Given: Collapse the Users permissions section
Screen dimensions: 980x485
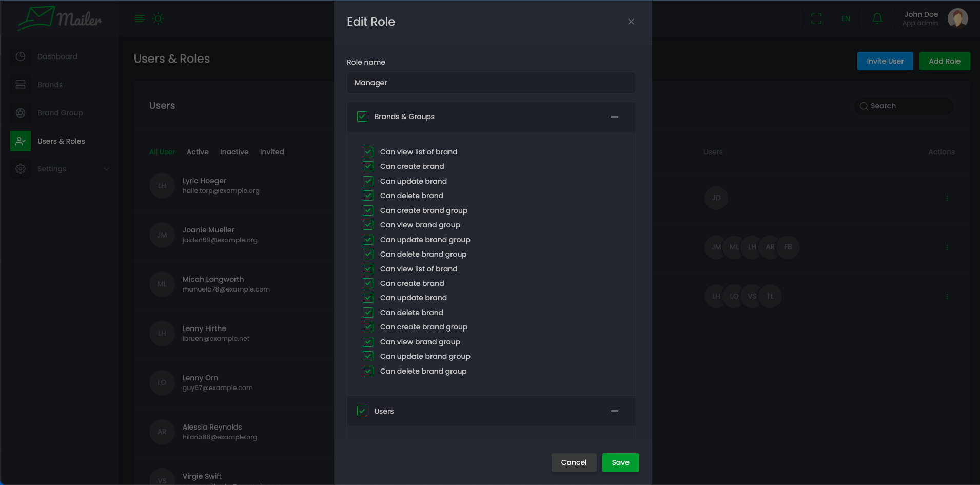Looking at the screenshot, I should click(x=614, y=411).
